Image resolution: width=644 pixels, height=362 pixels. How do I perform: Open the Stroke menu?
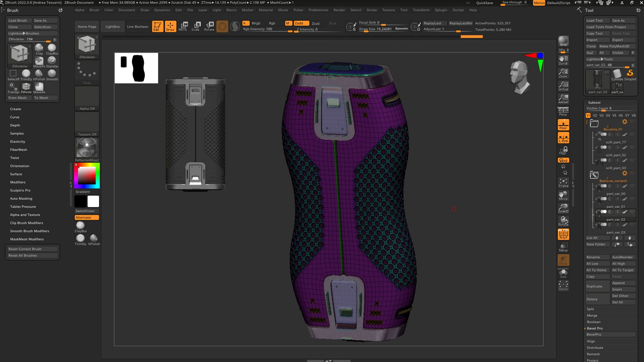pos(372,10)
